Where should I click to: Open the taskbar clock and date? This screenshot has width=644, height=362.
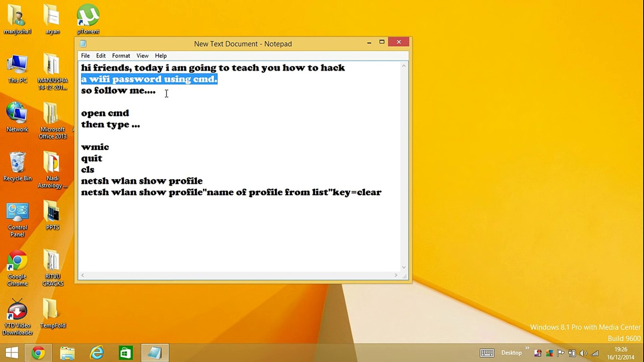pyautogui.click(x=621, y=353)
